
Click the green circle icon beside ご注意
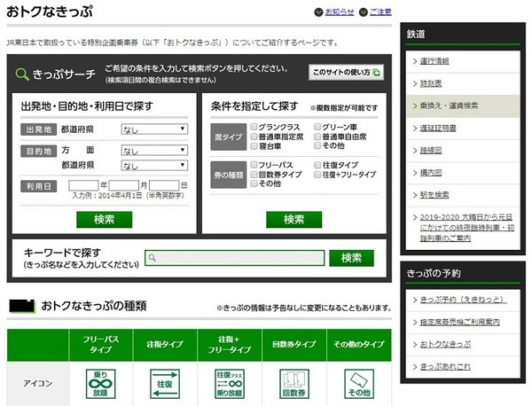point(363,12)
